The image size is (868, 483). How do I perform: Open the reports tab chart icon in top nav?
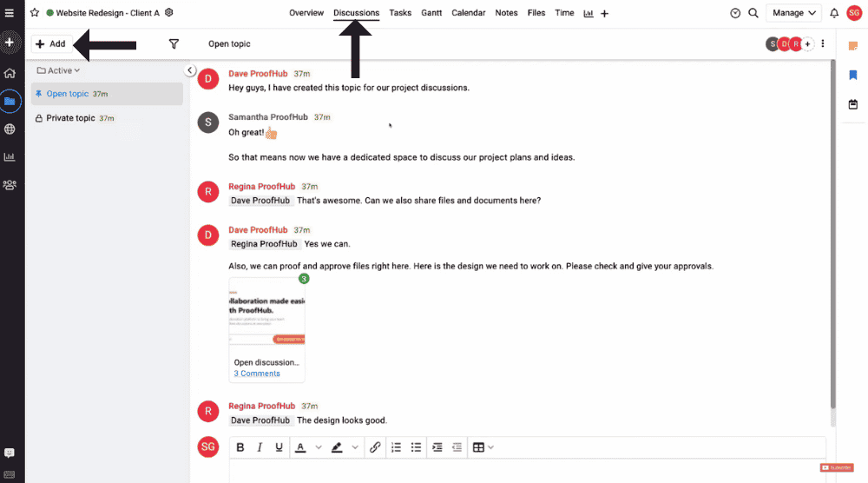(x=589, y=13)
